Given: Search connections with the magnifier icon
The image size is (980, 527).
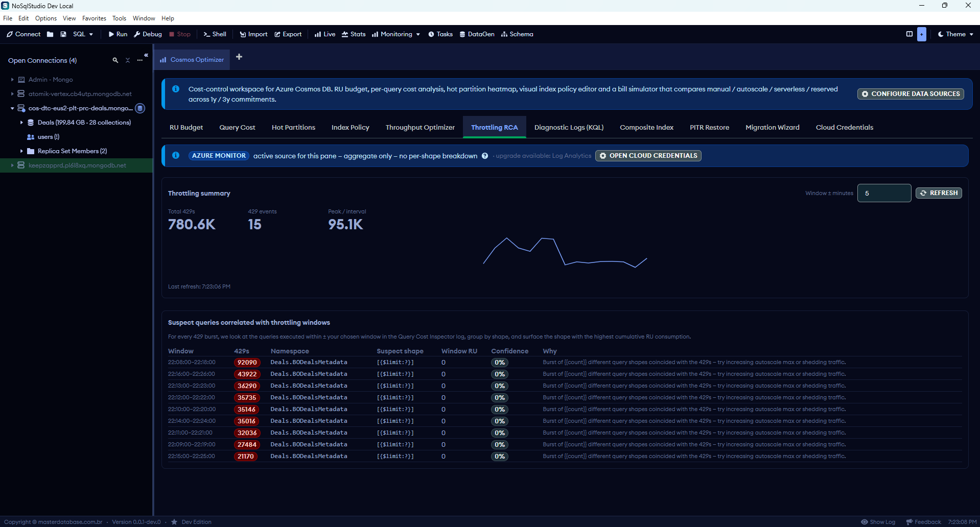Looking at the screenshot, I should click(x=115, y=60).
